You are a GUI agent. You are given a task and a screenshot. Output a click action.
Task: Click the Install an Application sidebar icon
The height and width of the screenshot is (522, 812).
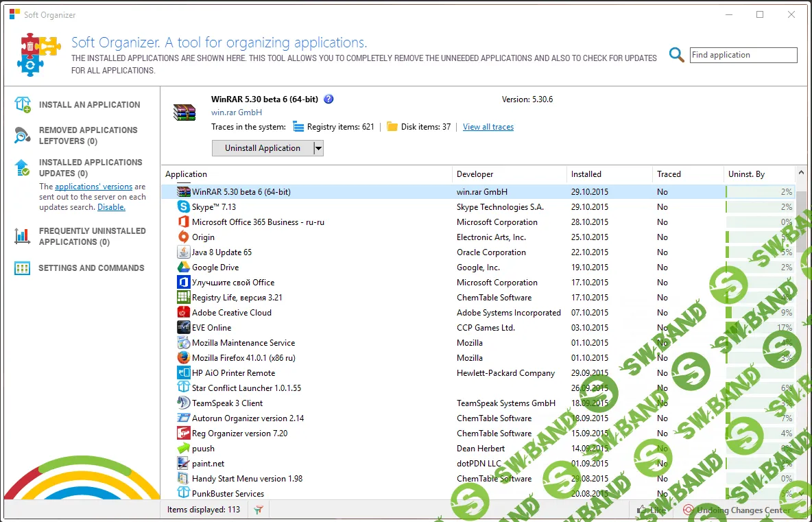pyautogui.click(x=23, y=105)
